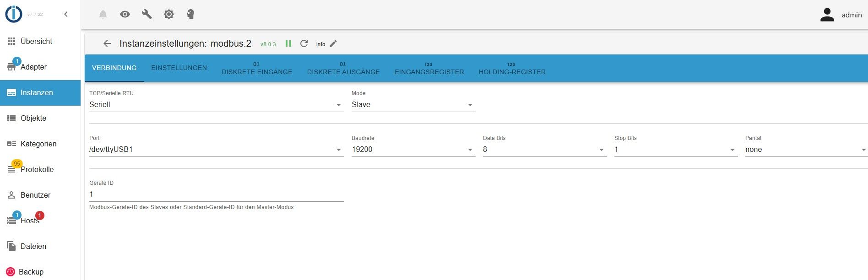Click the Backup red icon
This screenshot has width=868, height=280.
11,272
